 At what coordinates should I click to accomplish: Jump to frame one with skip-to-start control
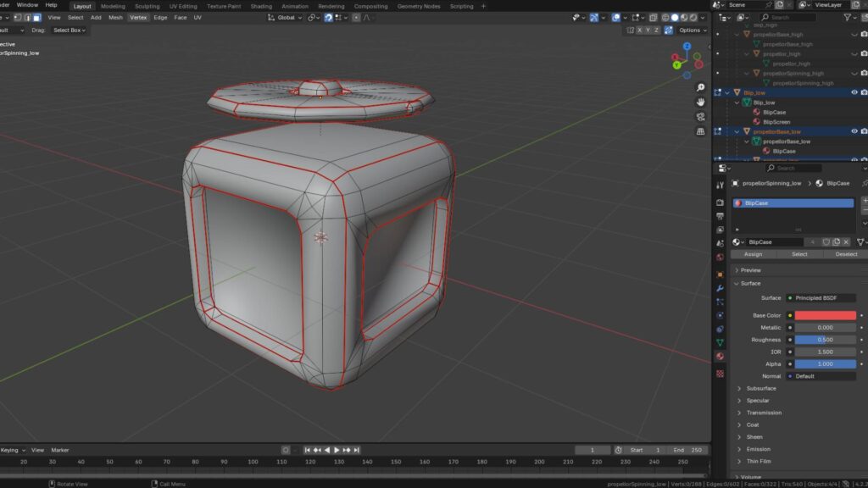click(308, 450)
